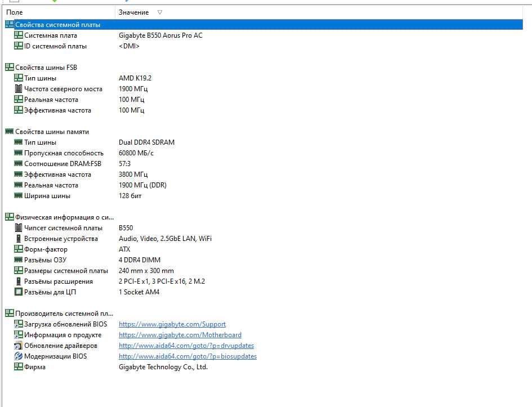
Task: Open the aida64 biosupdates link
Action: pyautogui.click(x=187, y=356)
